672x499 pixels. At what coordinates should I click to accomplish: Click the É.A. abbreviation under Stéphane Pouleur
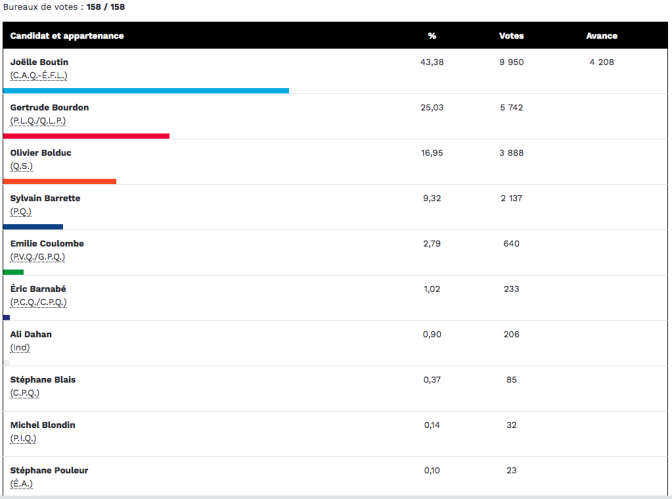point(21,484)
